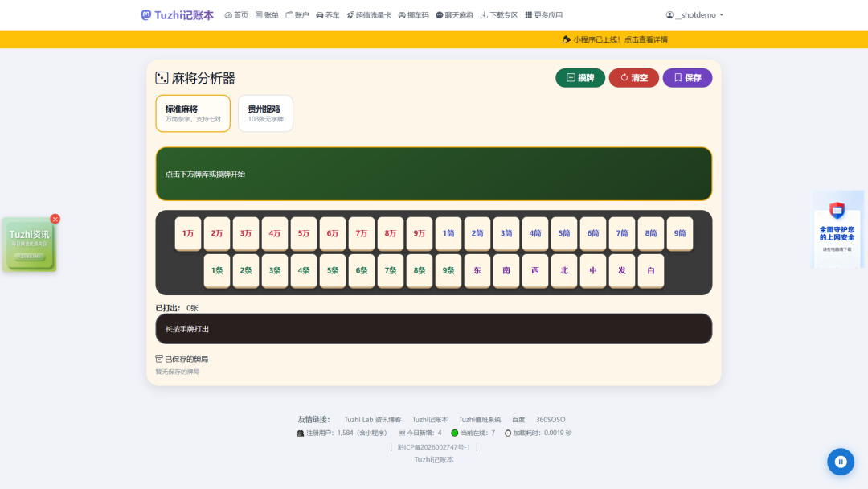The image size is (868, 489).
Task: Pick the 6万 tile
Action: click(333, 234)
